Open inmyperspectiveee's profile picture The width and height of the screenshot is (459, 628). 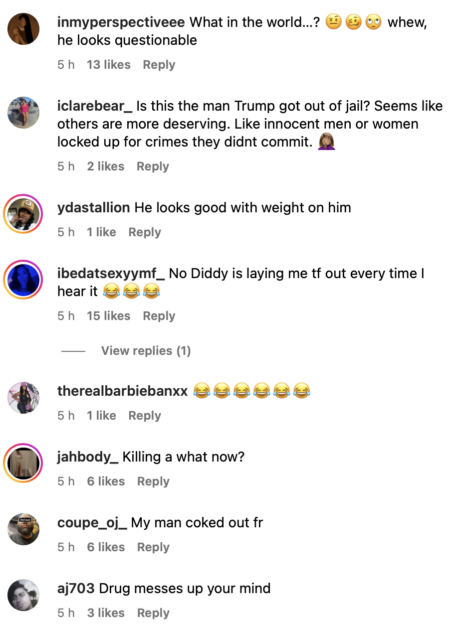tap(23, 29)
